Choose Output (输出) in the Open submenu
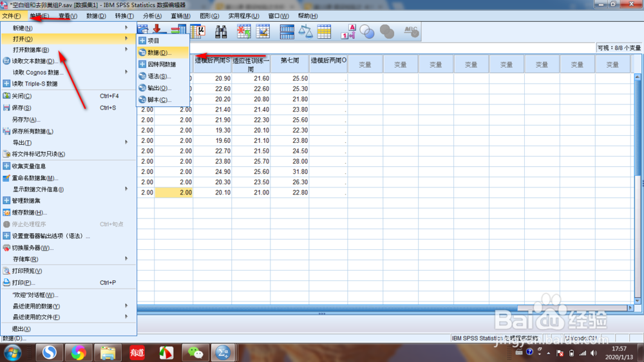The height and width of the screenshot is (362, 644). coord(163,88)
